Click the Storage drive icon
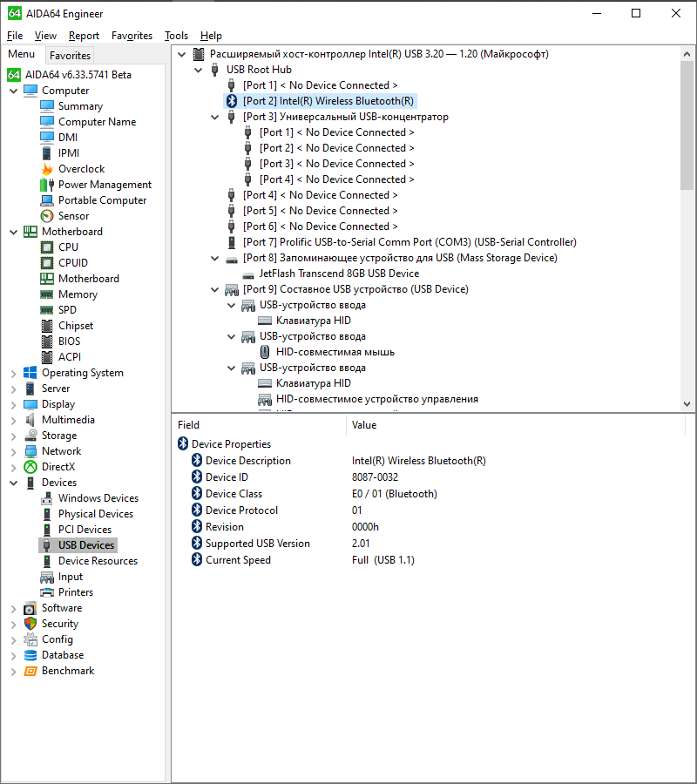The image size is (697, 784). [x=30, y=436]
